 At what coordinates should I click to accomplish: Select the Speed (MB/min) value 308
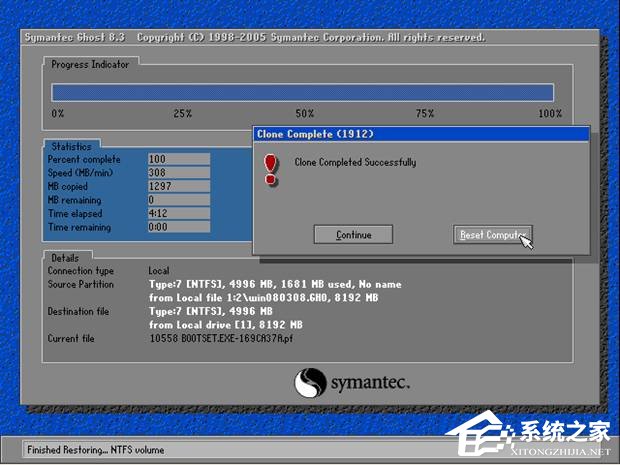pos(178,173)
